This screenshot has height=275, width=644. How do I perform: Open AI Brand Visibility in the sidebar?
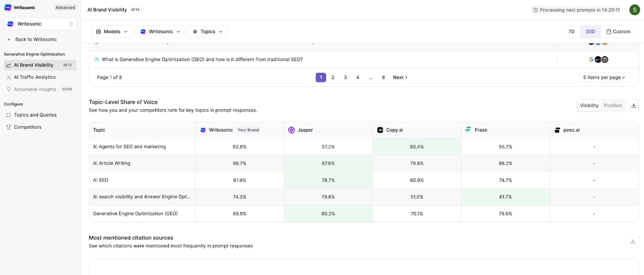click(x=40, y=65)
